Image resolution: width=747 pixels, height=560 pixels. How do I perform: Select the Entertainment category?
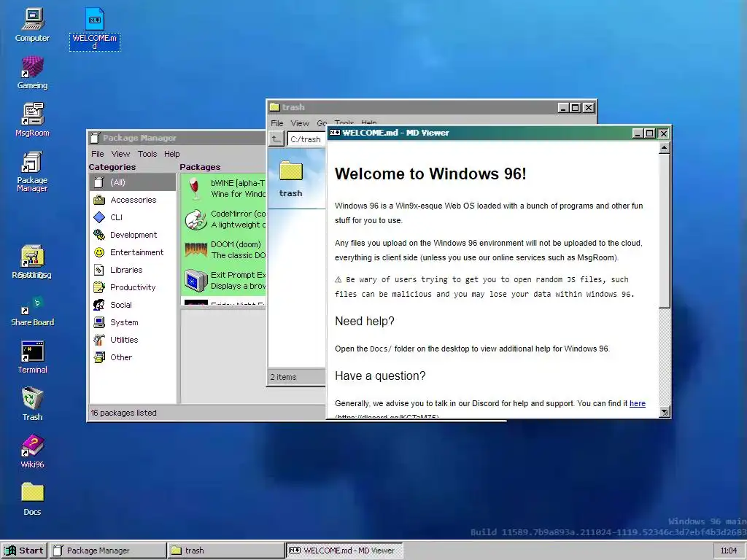[133, 252]
